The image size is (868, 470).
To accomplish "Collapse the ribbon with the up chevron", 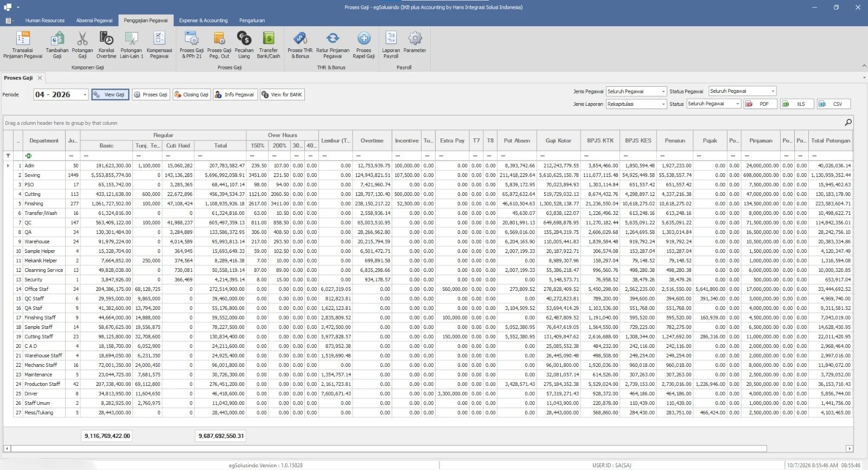I will [x=864, y=66].
